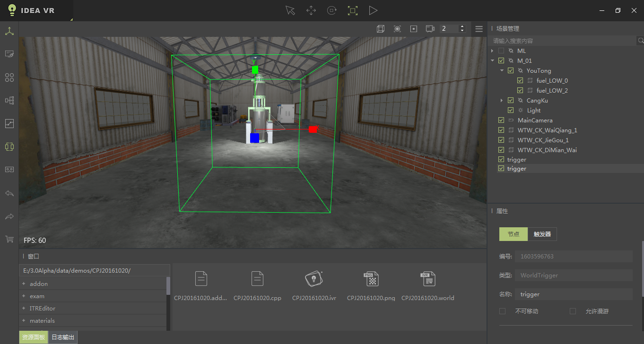Click the 节点 button in the properties panel
Viewport: 644px width, 344px height.
pos(513,234)
